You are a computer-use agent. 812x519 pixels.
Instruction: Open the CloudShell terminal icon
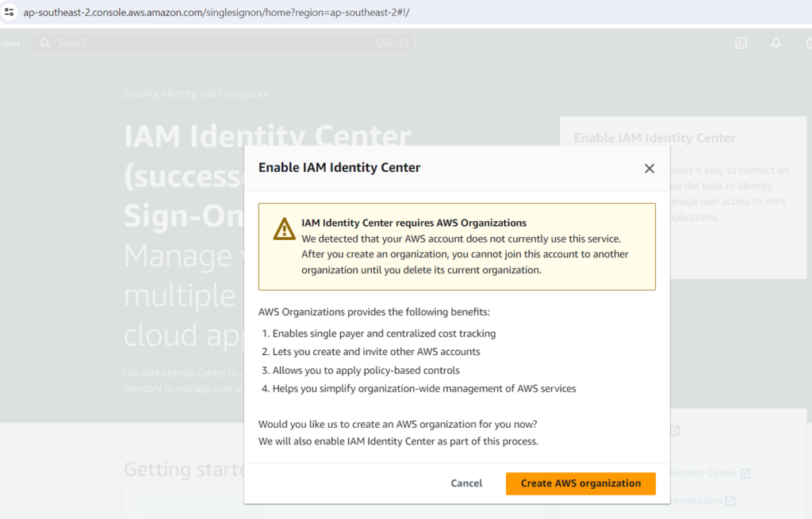741,44
